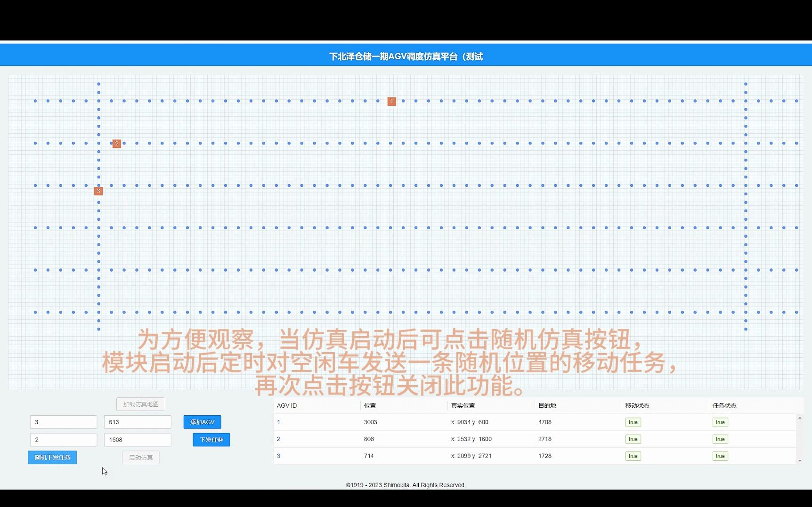
Task: Select AGV marker 3 on the map
Action: (98, 191)
